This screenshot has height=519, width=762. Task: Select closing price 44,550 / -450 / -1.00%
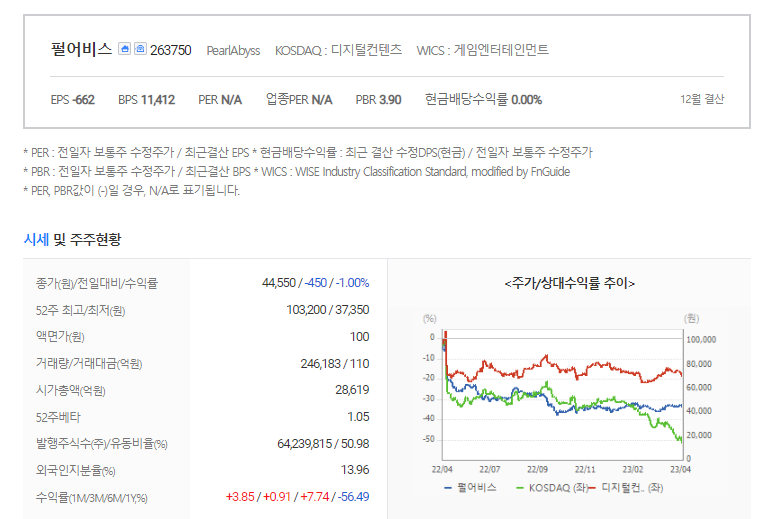tap(315, 283)
